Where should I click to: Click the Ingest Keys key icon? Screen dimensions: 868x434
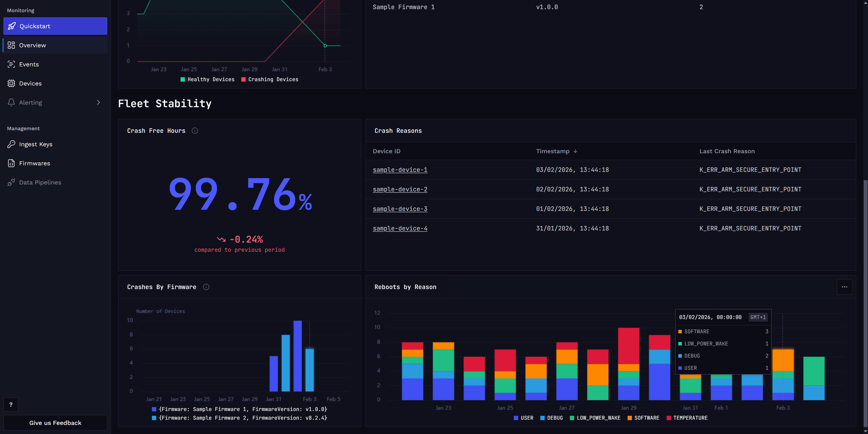[x=11, y=144]
